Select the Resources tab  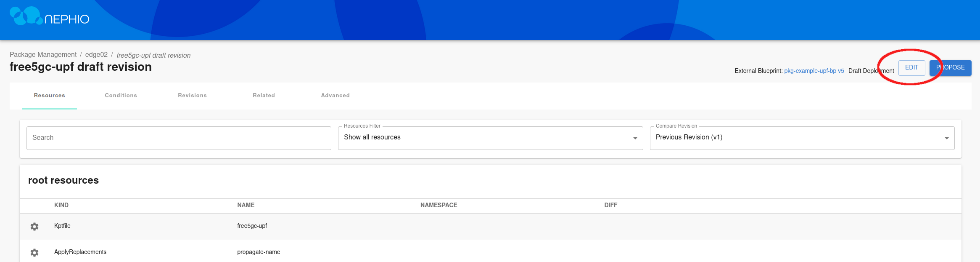click(50, 96)
